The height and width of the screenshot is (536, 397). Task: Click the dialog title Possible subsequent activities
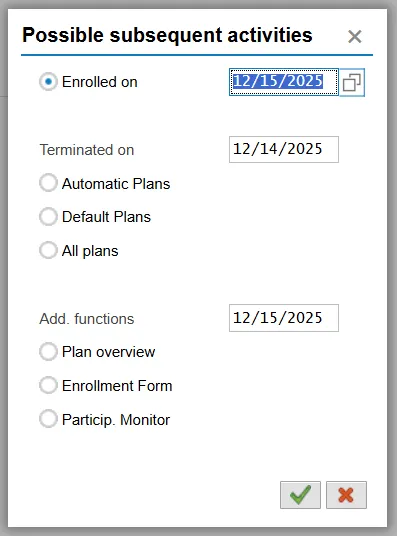point(167,35)
